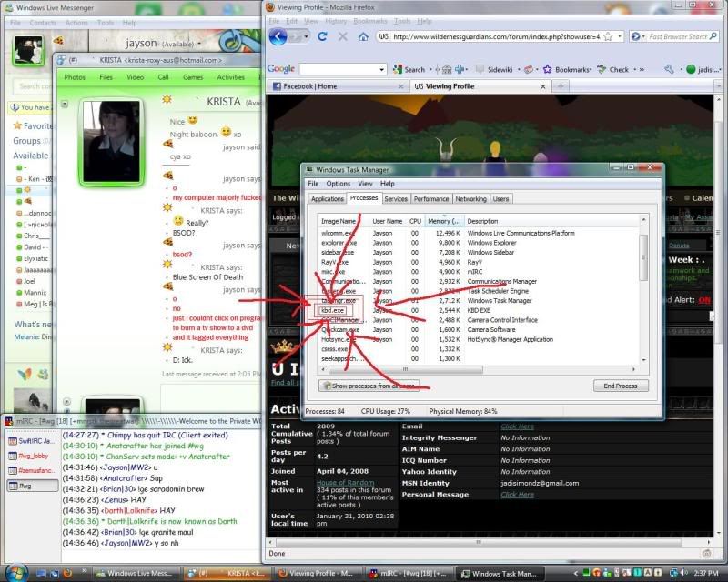Click Call in KRISTA chat toolbar
The height and width of the screenshot is (582, 728).
pyautogui.click(x=163, y=77)
